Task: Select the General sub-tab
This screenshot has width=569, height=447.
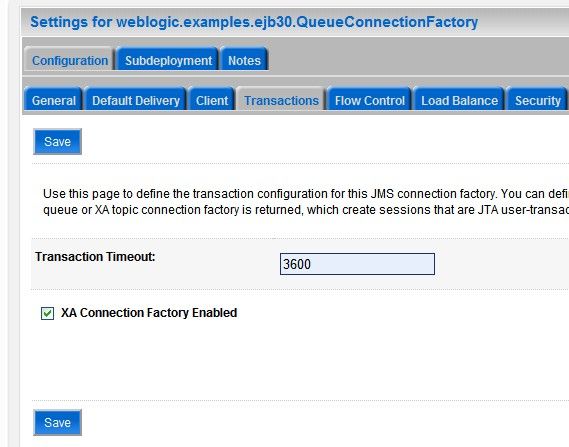Action: coord(54,100)
